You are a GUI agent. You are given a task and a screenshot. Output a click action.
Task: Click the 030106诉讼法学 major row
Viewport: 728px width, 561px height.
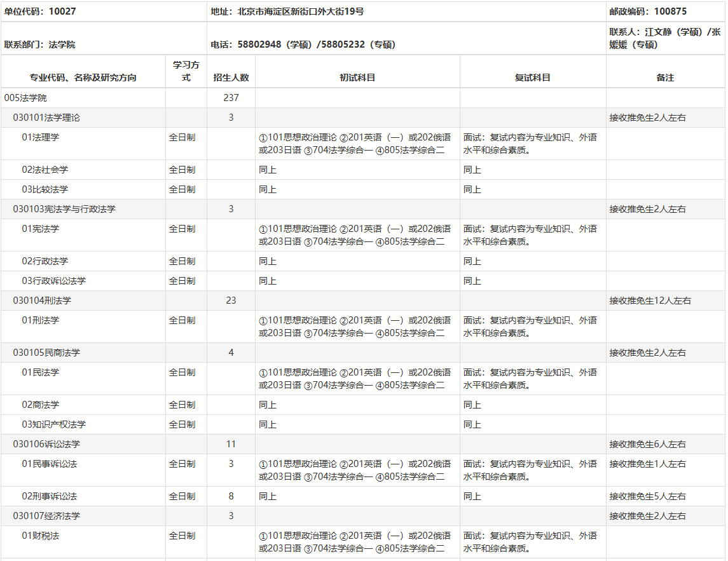tap(46, 444)
